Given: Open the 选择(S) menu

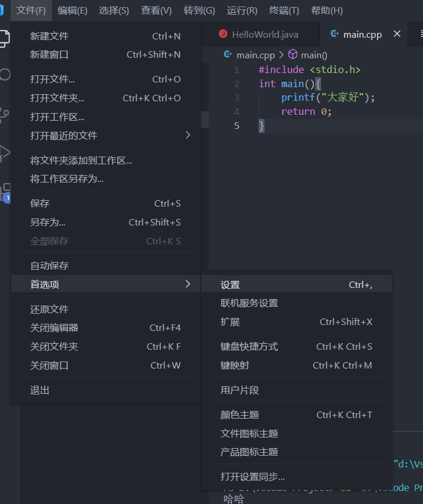Looking at the screenshot, I should pyautogui.click(x=114, y=10).
